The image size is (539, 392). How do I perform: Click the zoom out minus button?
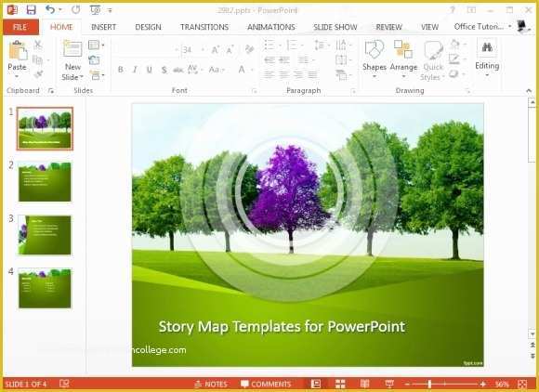[407, 384]
